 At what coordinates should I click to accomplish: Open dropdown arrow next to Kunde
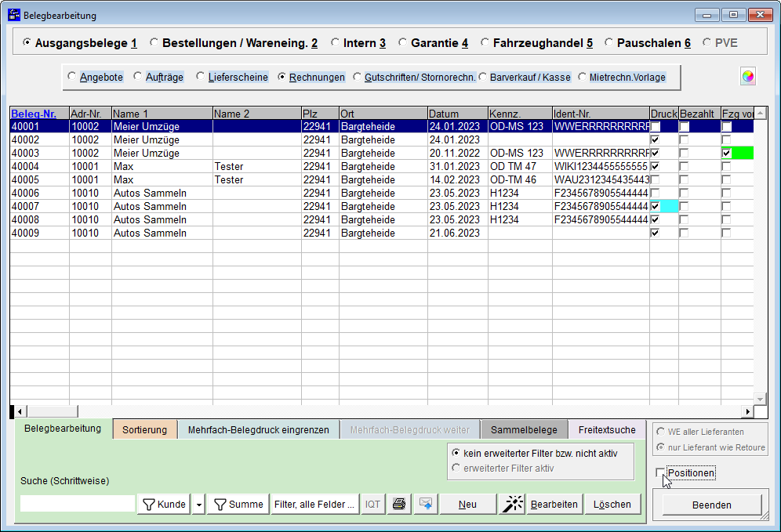click(198, 504)
